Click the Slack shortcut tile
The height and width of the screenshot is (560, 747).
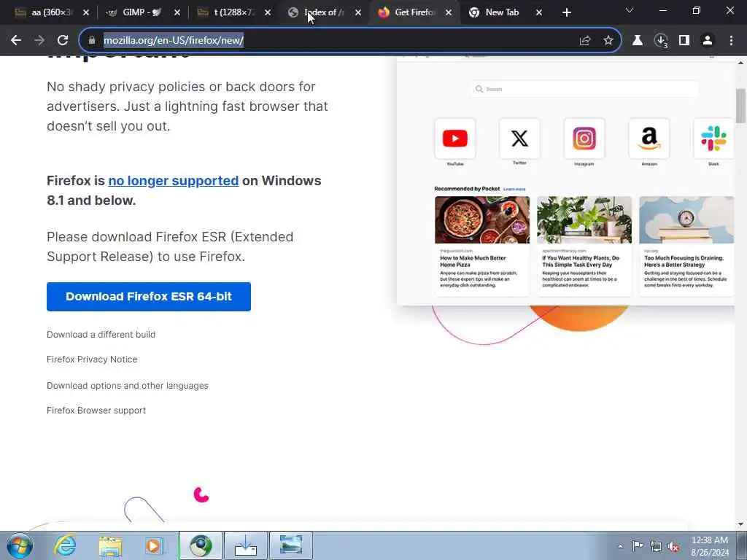point(713,139)
